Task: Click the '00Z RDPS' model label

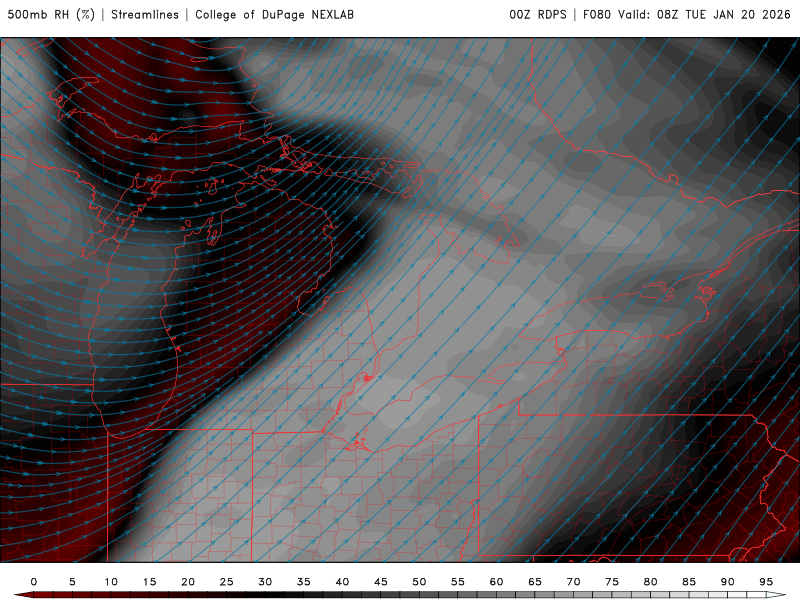Action: (538, 14)
